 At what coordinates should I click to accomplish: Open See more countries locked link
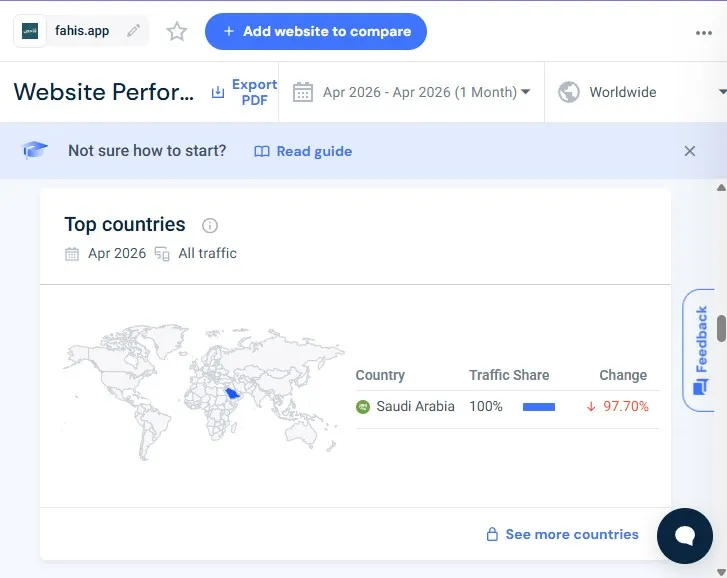click(562, 534)
